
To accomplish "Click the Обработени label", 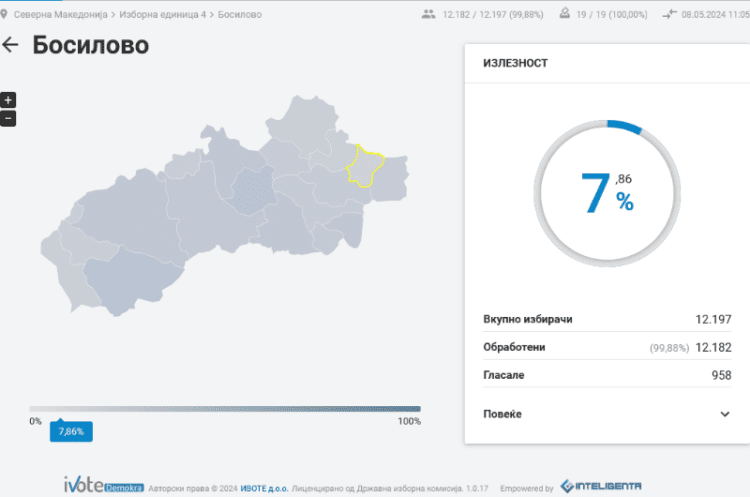I will point(514,347).
